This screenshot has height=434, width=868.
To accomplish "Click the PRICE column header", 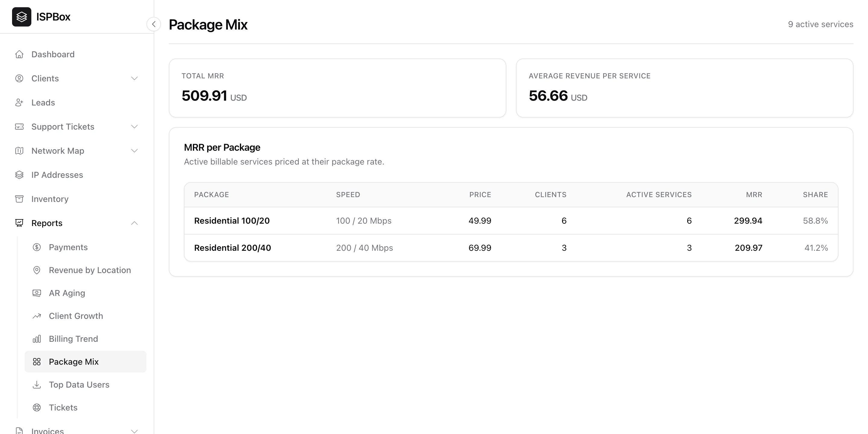I will tap(480, 195).
